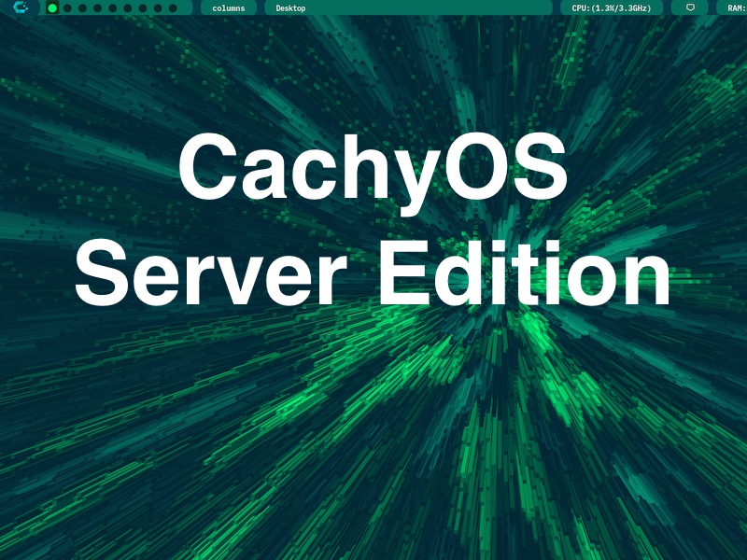This screenshot has height=560, width=747.
Task: Switch to the fourth workspace dot
Action: (x=98, y=8)
